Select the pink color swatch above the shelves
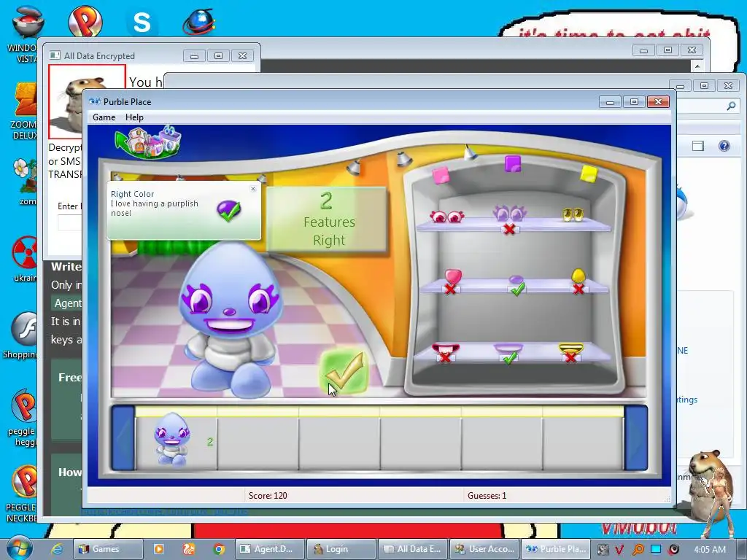The height and width of the screenshot is (560, 747). [441, 175]
